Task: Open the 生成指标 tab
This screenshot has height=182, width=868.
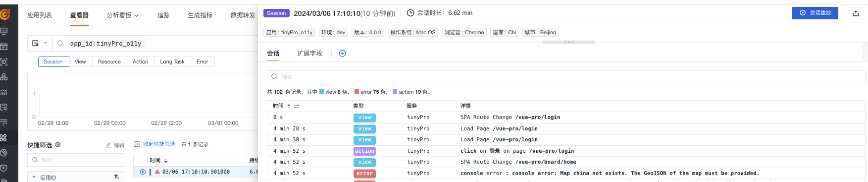Action: 200,15
